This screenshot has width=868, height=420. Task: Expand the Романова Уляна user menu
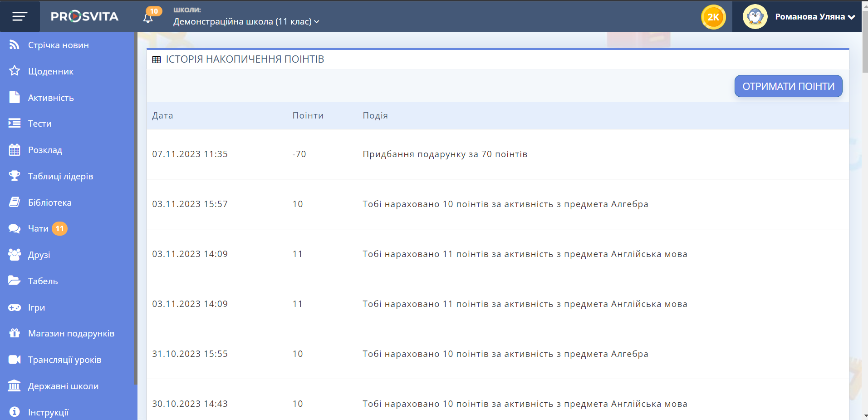(815, 17)
